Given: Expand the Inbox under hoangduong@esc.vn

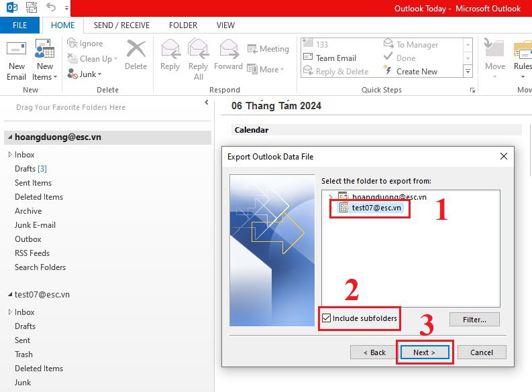Looking at the screenshot, I should 10,155.
